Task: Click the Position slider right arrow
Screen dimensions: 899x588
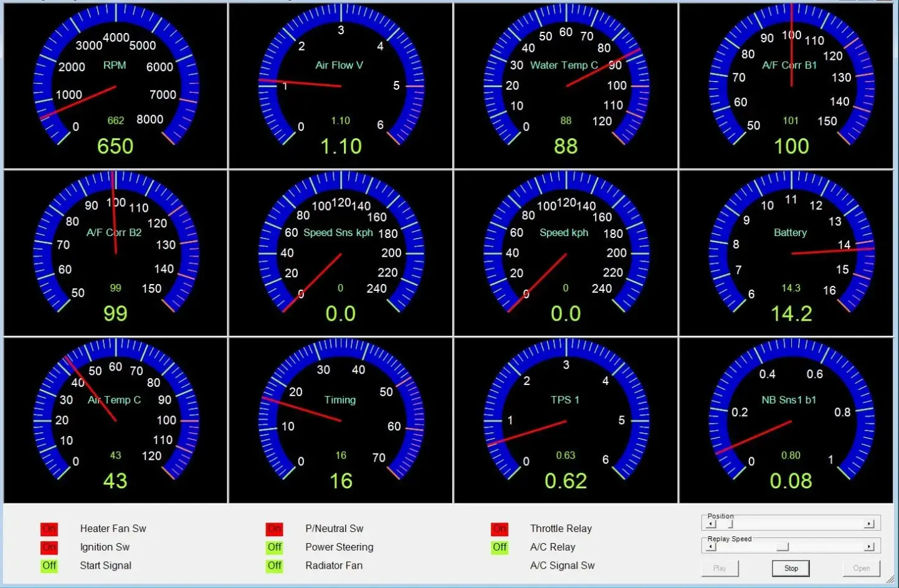Action: point(869,524)
